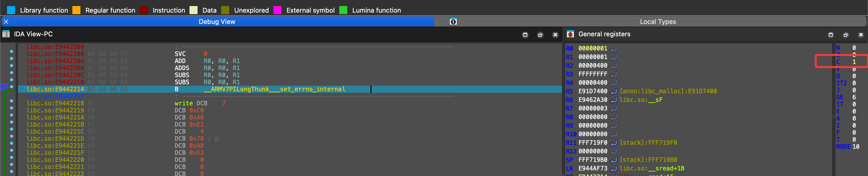Click the IDA View-PC panel title icon
Screen dimensions: 868x176
(x=6, y=34)
